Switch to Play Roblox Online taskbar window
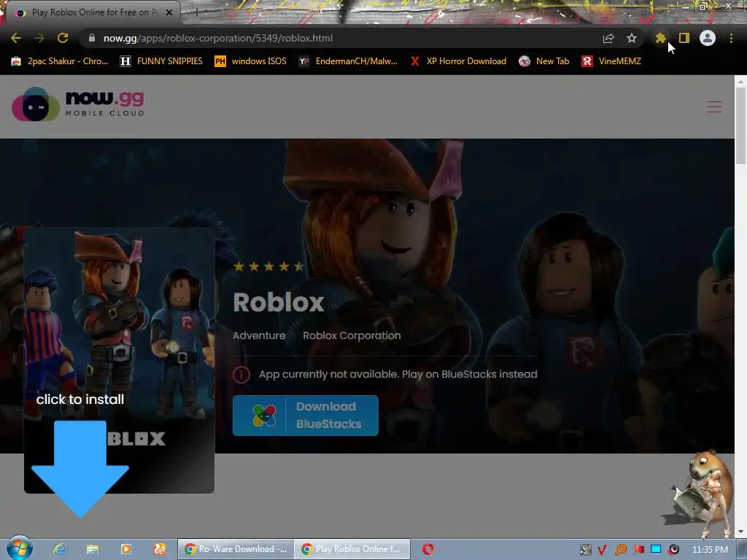The width and height of the screenshot is (747, 560). [x=352, y=549]
